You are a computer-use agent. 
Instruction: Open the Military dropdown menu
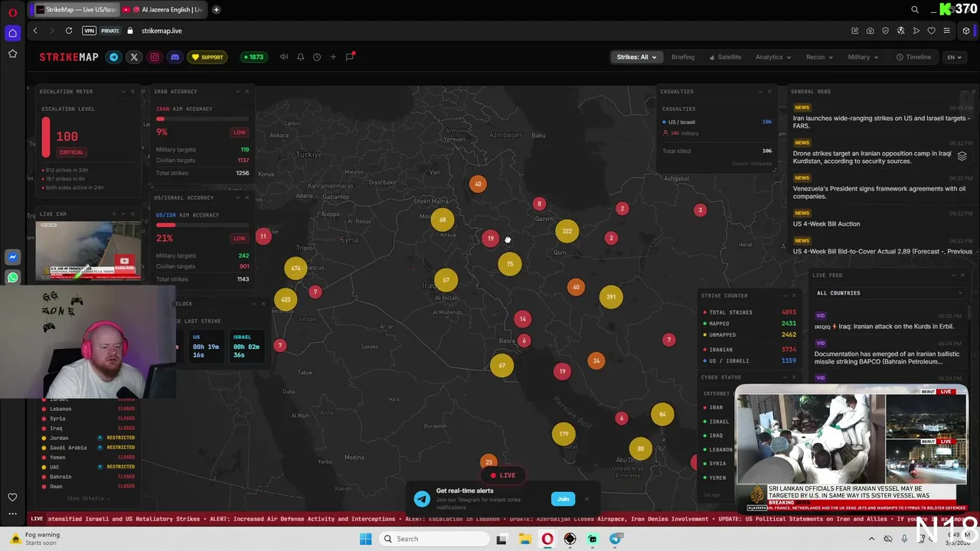point(863,57)
